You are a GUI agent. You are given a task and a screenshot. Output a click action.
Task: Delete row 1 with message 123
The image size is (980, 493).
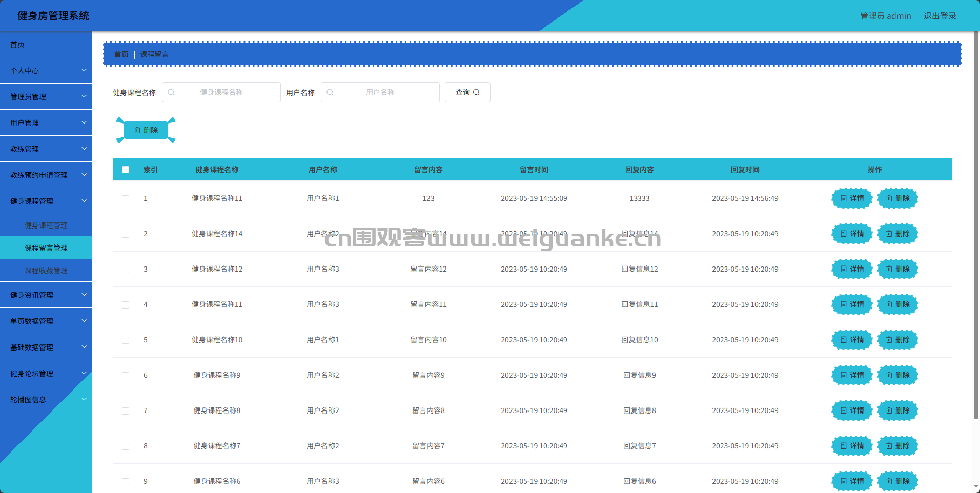click(897, 198)
